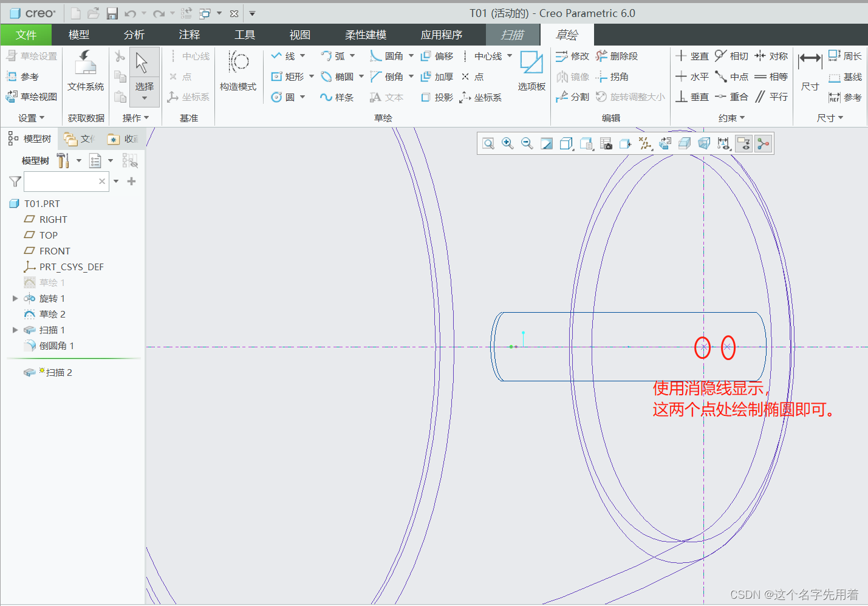Switch to the 分析 ribbon tab
The width and height of the screenshot is (868, 606).
pyautogui.click(x=134, y=35)
